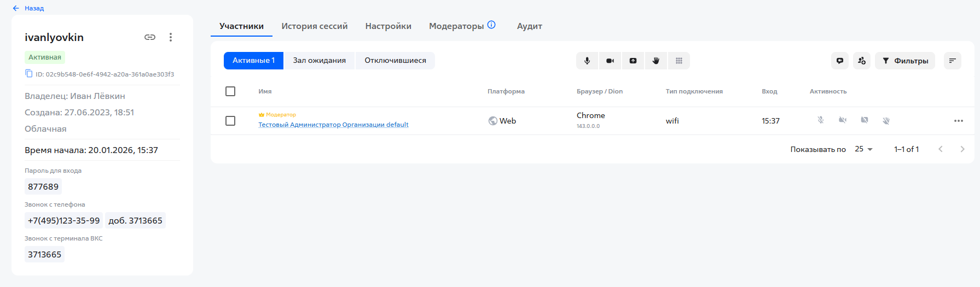
Task: Click the Тип подключения column header
Action: pos(694,91)
